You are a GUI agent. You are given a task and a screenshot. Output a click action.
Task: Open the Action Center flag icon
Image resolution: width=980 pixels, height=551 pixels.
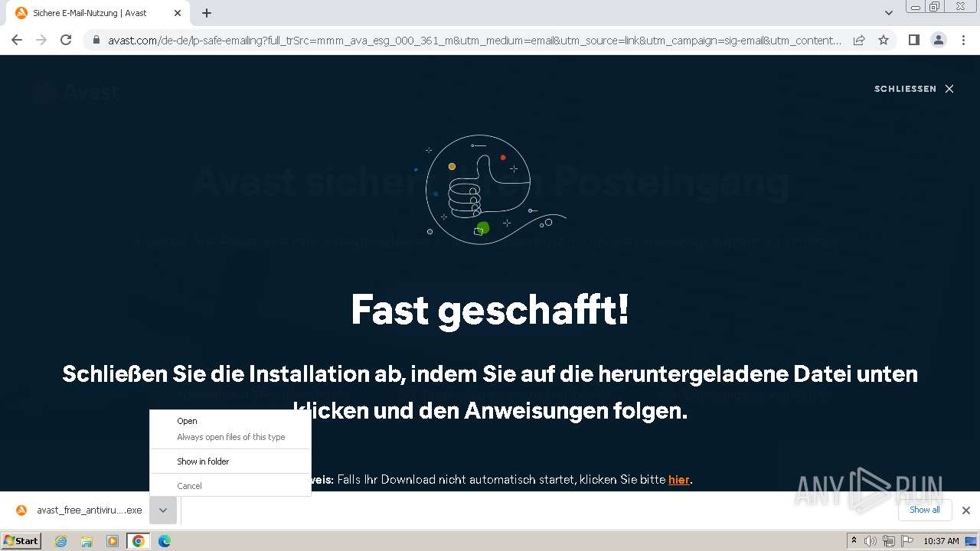pyautogui.click(x=907, y=541)
